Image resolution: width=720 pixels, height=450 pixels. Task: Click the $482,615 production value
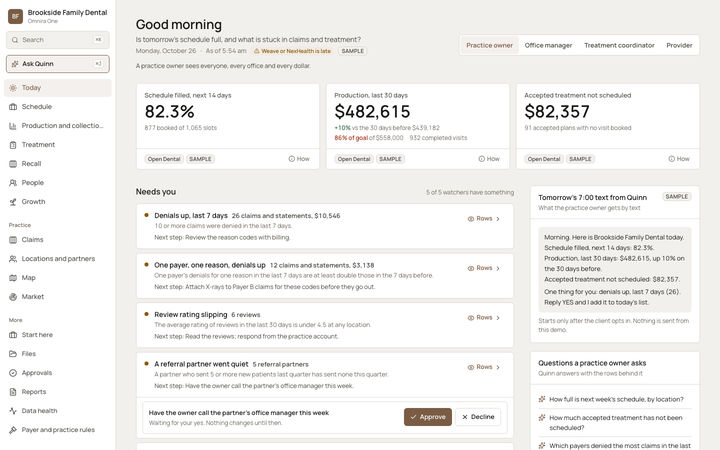point(372,112)
